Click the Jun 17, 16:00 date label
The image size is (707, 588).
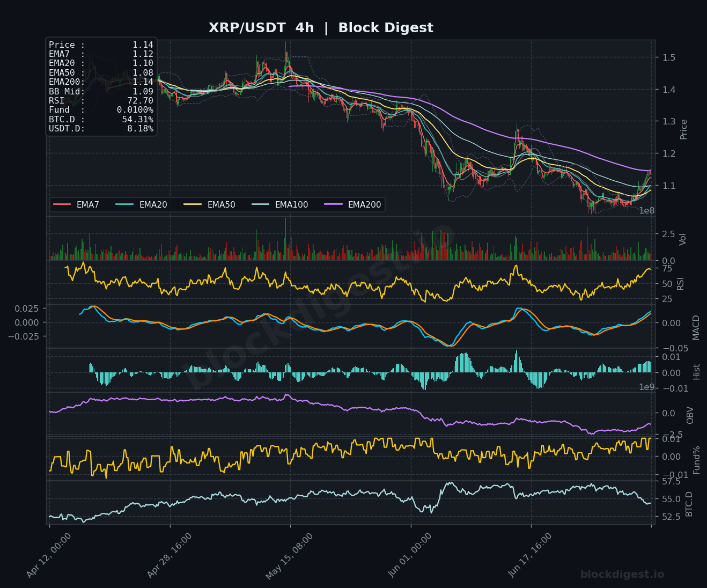tap(530, 556)
